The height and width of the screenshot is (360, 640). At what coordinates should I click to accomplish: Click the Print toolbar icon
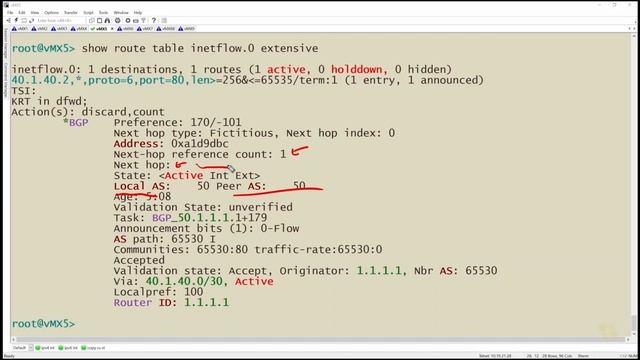point(118,20)
